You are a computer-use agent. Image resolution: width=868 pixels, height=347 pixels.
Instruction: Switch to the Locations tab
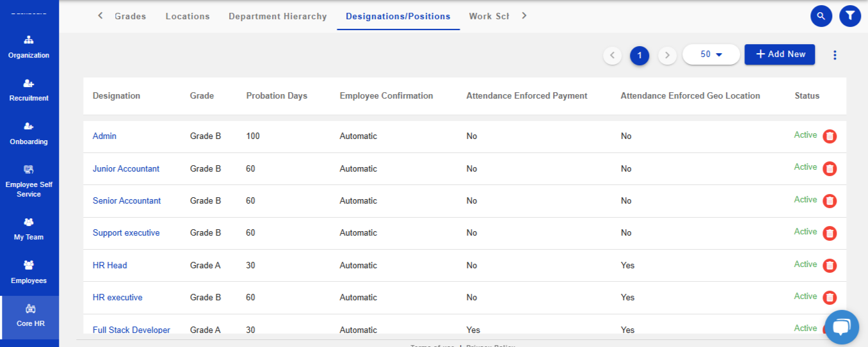[188, 17]
